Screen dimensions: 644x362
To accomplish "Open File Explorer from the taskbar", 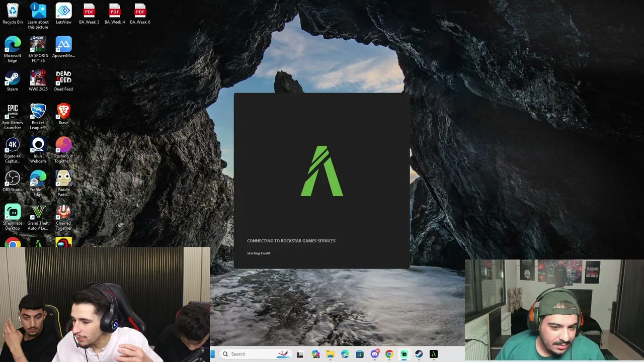I will tap(330, 354).
